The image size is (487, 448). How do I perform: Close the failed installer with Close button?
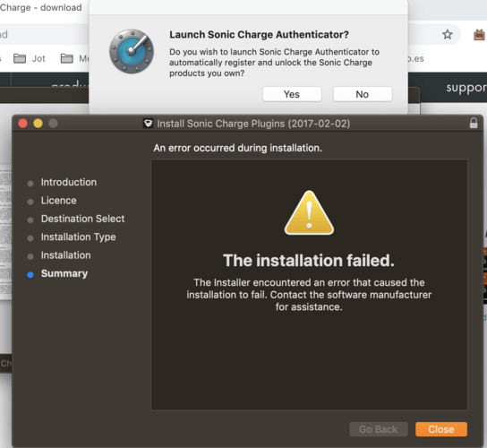pyautogui.click(x=441, y=429)
